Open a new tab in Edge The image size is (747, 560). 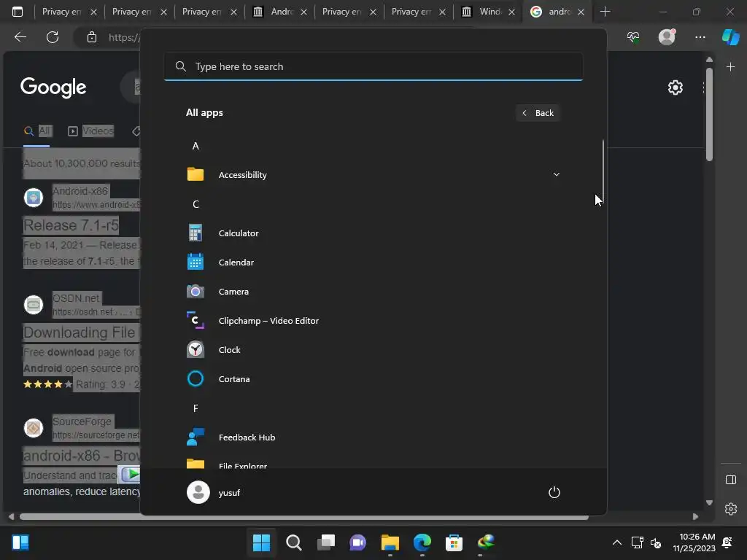pyautogui.click(x=605, y=12)
